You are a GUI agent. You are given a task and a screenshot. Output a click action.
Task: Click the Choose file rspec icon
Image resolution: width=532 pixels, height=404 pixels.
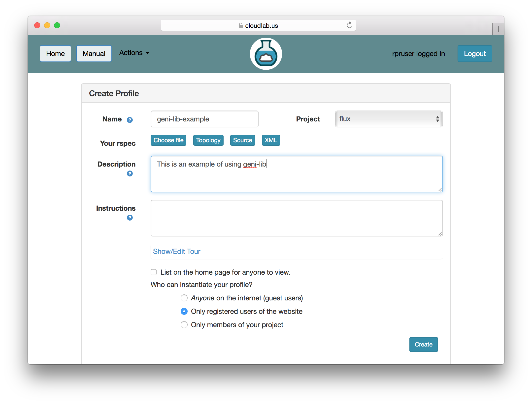click(x=168, y=140)
